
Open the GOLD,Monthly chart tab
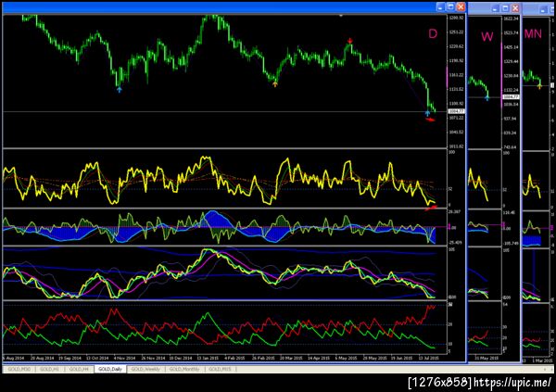184,370
